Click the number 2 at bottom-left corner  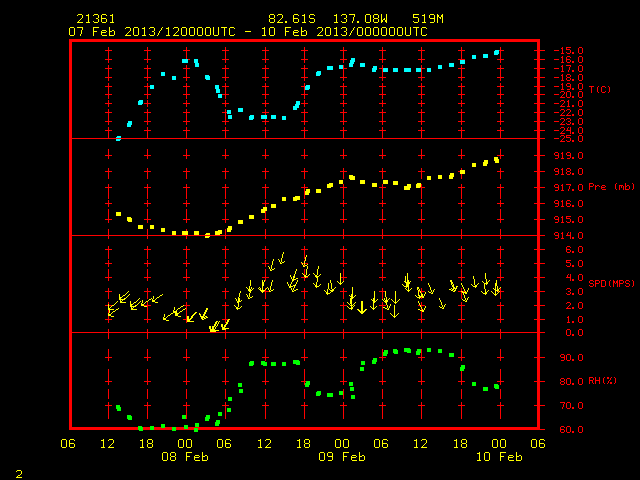point(19,474)
